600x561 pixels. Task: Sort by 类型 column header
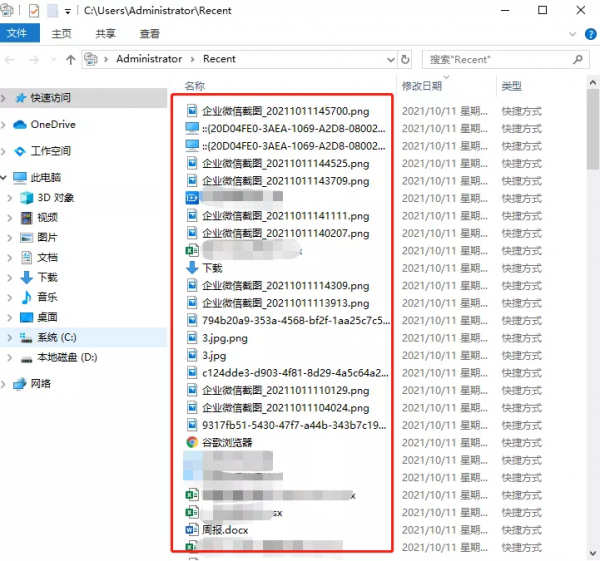click(512, 86)
